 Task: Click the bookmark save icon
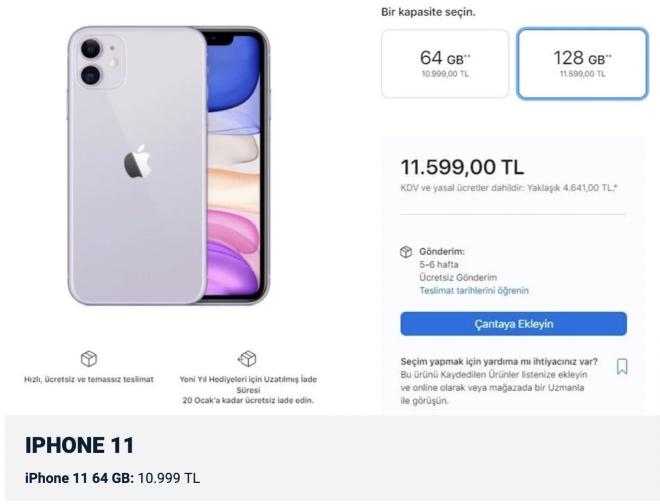(622, 366)
